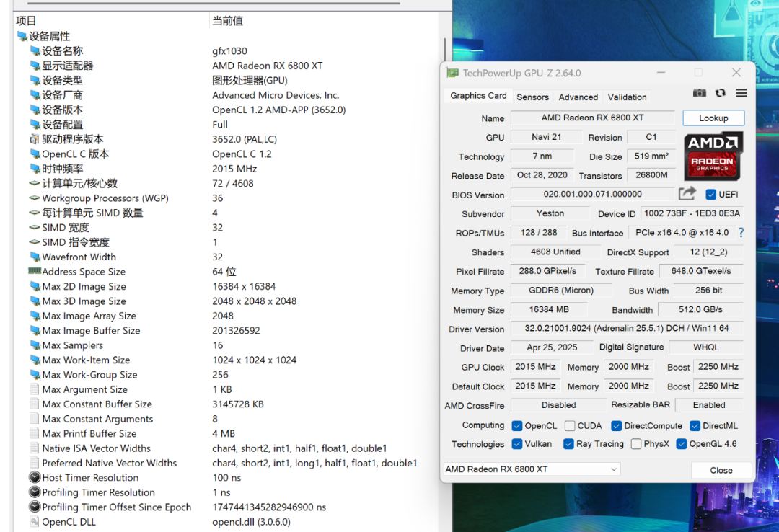The image size is (779, 532).
Task: Click the Shaders 4608 Unified field
Action: point(555,252)
